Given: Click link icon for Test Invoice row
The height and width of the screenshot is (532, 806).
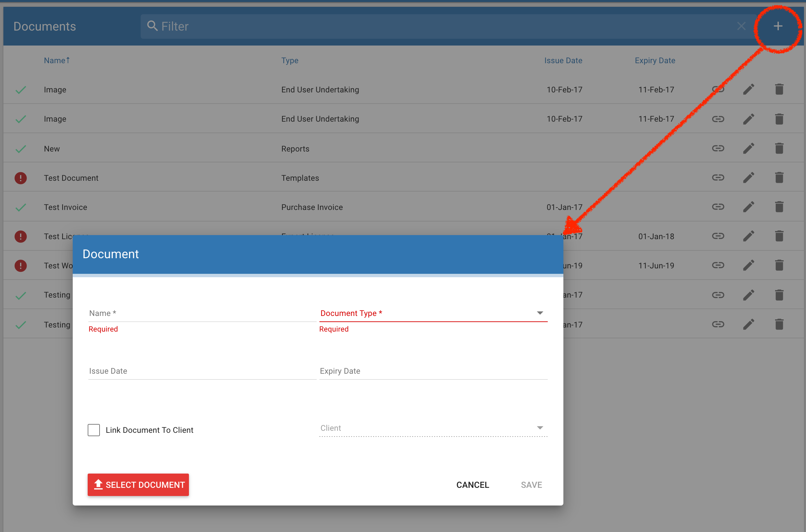Looking at the screenshot, I should pos(718,207).
